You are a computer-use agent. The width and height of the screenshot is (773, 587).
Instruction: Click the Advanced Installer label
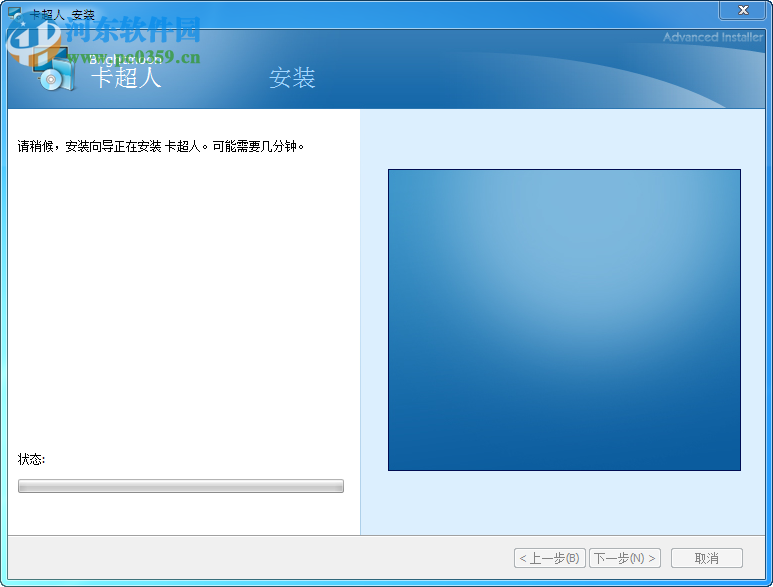pyautogui.click(x=712, y=37)
